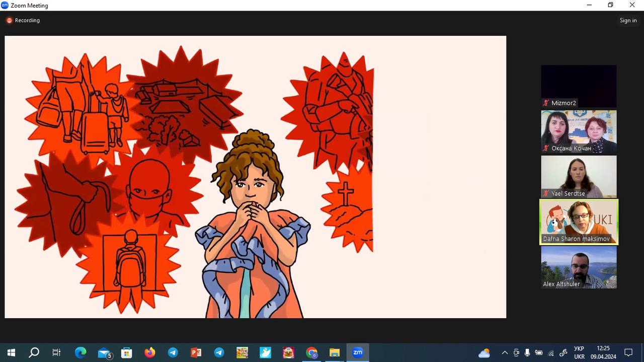
Task: Expand the hidden system tray icons chevron
Action: pyautogui.click(x=505, y=353)
